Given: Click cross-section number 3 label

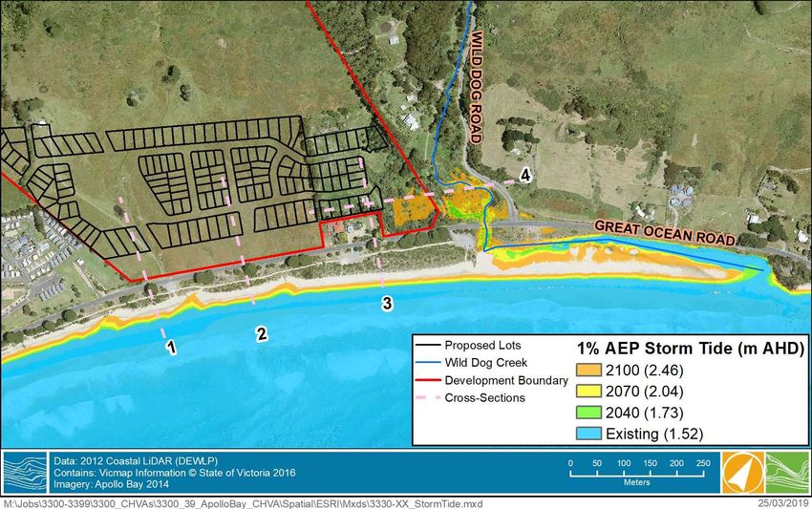Looking at the screenshot, I should 387,303.
